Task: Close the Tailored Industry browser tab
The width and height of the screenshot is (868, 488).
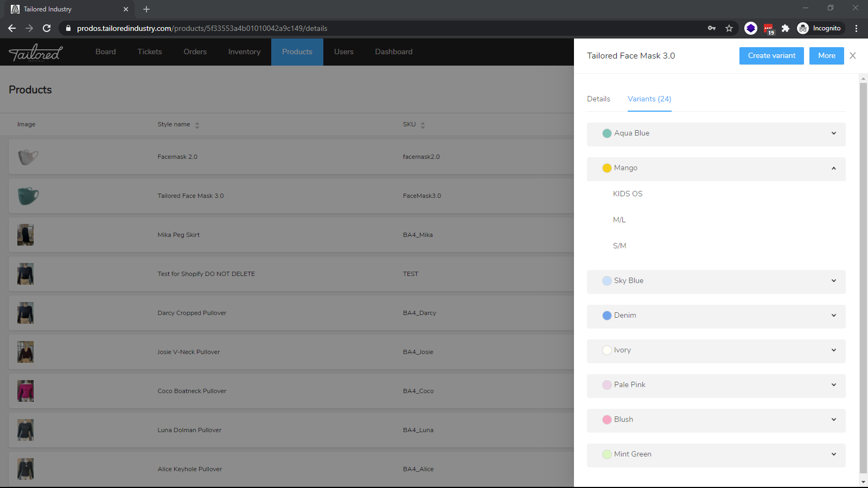Action: pos(126,9)
